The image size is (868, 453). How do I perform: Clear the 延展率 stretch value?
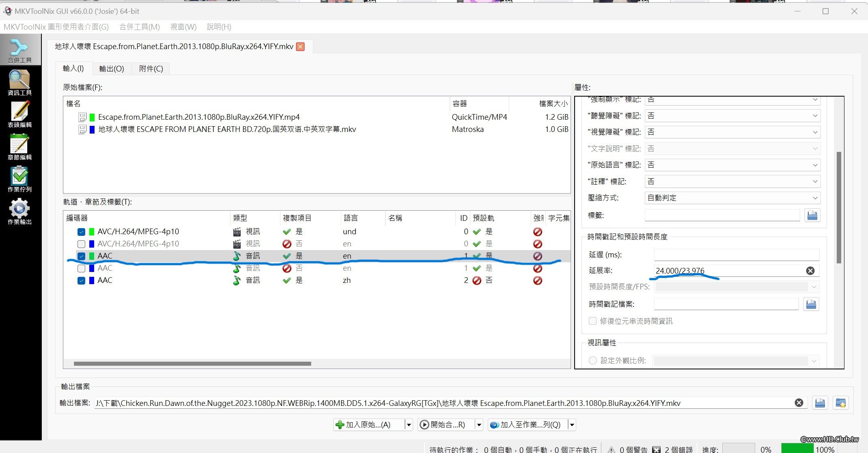pyautogui.click(x=810, y=271)
